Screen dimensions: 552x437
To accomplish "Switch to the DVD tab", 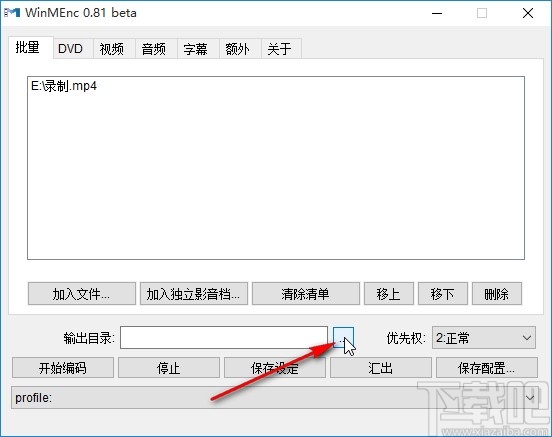I will tap(73, 49).
